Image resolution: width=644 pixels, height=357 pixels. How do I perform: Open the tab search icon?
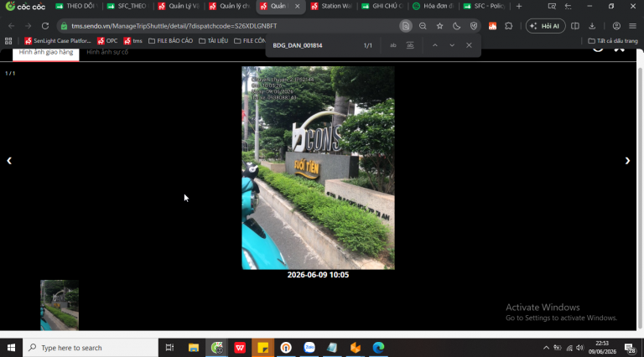tap(552, 6)
